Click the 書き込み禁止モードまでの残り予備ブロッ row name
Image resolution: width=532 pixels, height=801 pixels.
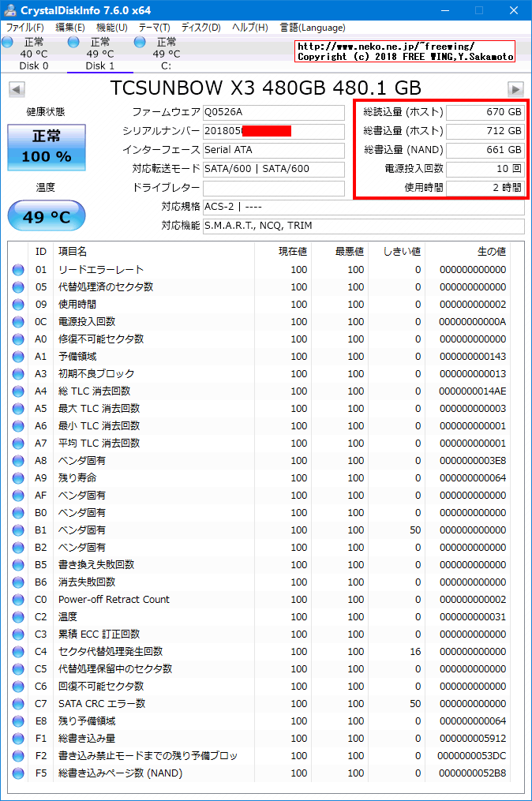click(x=148, y=756)
